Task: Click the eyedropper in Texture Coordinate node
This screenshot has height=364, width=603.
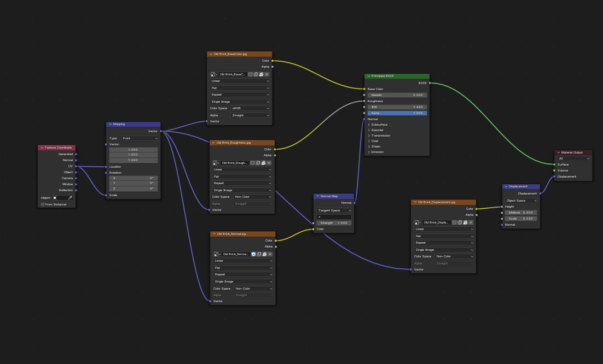Action: pyautogui.click(x=70, y=198)
